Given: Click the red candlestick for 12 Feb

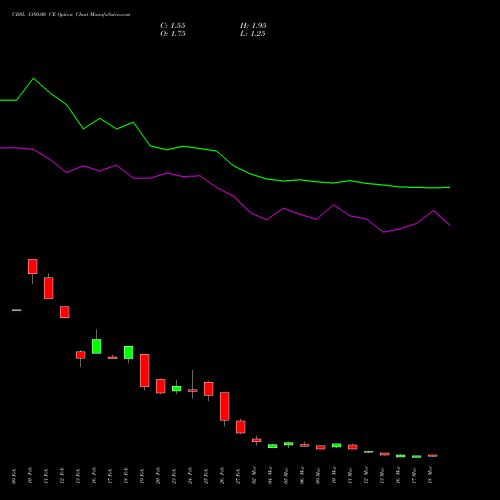Looking at the screenshot, I should (65, 312).
